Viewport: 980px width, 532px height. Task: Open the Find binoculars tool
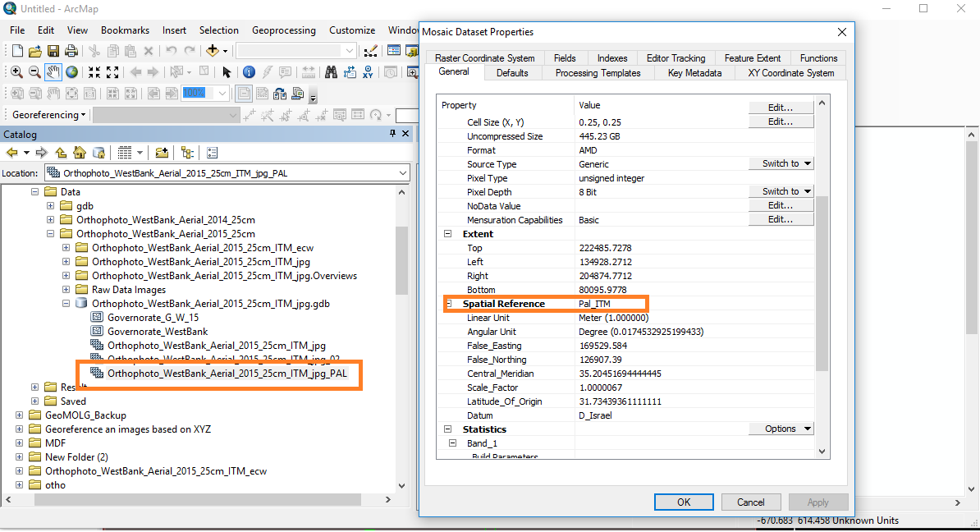pos(331,72)
